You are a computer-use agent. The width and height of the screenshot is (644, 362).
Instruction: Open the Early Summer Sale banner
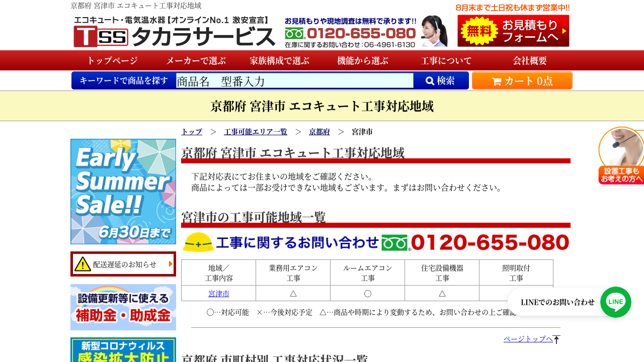[x=123, y=192]
